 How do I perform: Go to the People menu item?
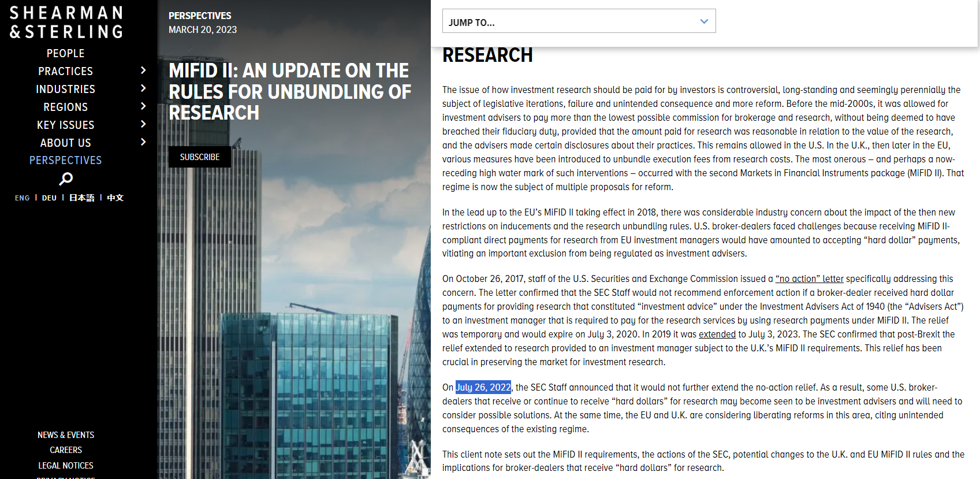(x=66, y=53)
